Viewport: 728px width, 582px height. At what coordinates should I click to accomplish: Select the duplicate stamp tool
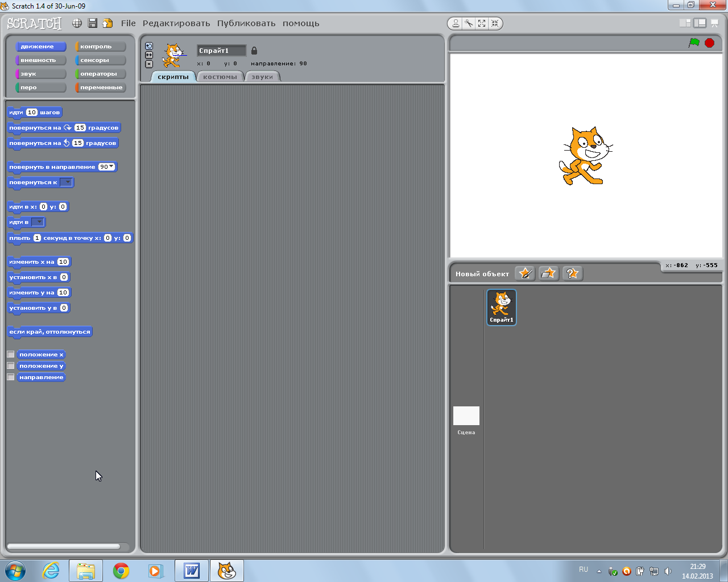(x=456, y=23)
